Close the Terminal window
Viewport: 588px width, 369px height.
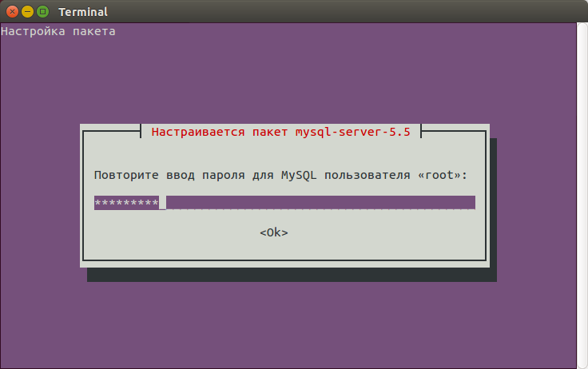click(x=12, y=12)
